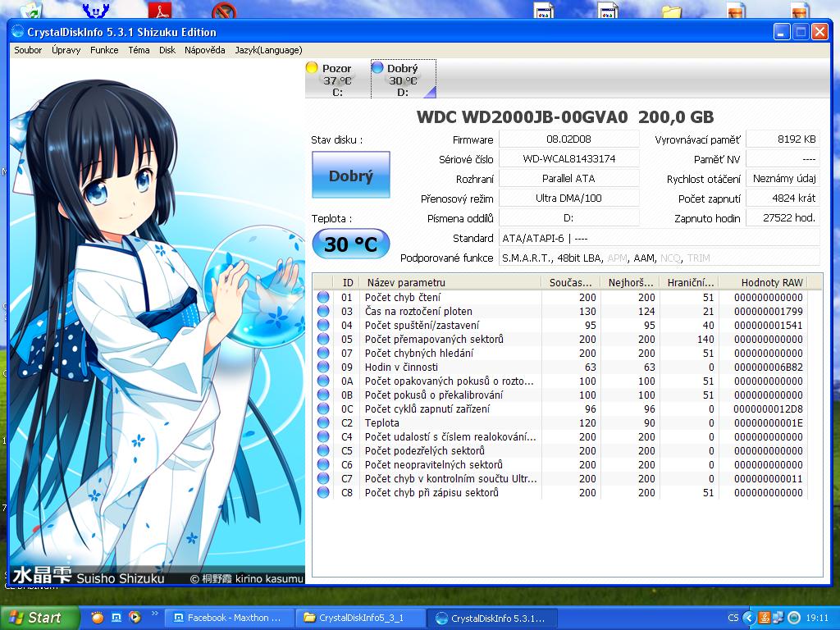Open the Soubor menu
This screenshot has height=630, width=840.
[28, 50]
